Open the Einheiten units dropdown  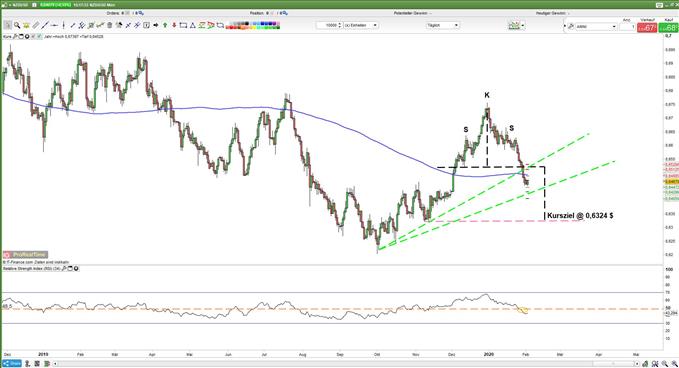361,25
